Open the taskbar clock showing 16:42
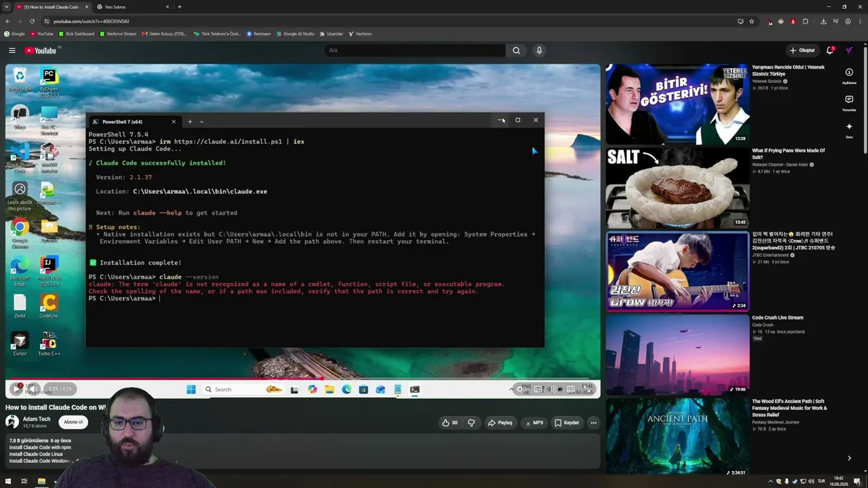The width and height of the screenshot is (868, 488). click(839, 481)
